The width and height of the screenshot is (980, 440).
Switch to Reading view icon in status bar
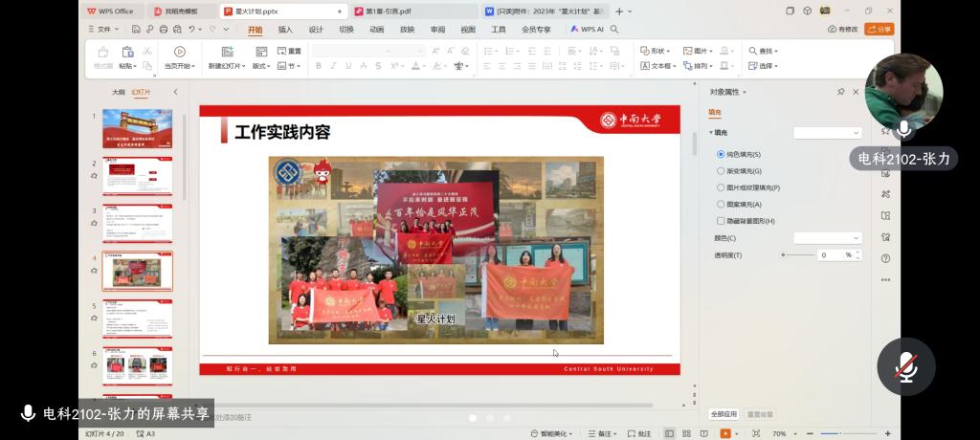click(x=703, y=433)
